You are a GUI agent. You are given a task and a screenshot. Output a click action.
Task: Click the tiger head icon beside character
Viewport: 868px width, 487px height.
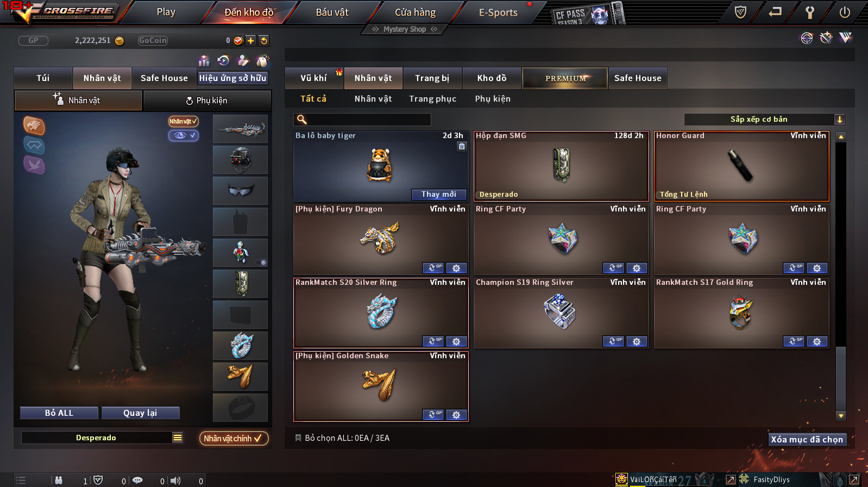tap(34, 126)
